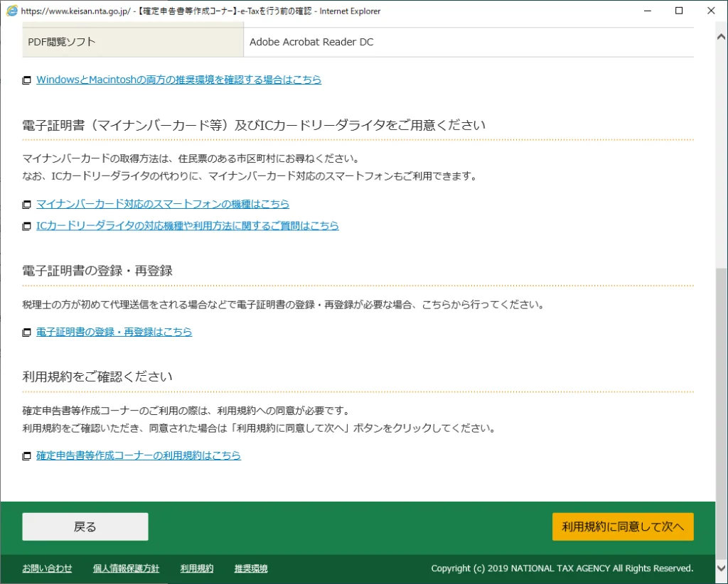Open 電子証明書の登録・再登録はこちら link
Viewport: 728px width, 584px height.
point(114,332)
